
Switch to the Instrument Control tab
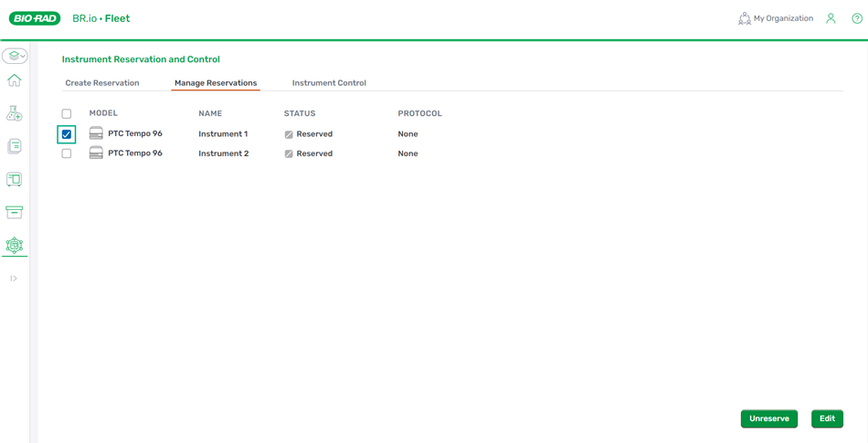click(329, 83)
